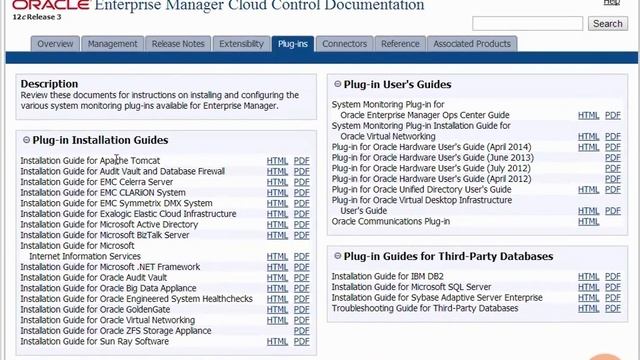The image size is (640, 360).
Task: Switch to the Management tab
Action: pyautogui.click(x=112, y=44)
